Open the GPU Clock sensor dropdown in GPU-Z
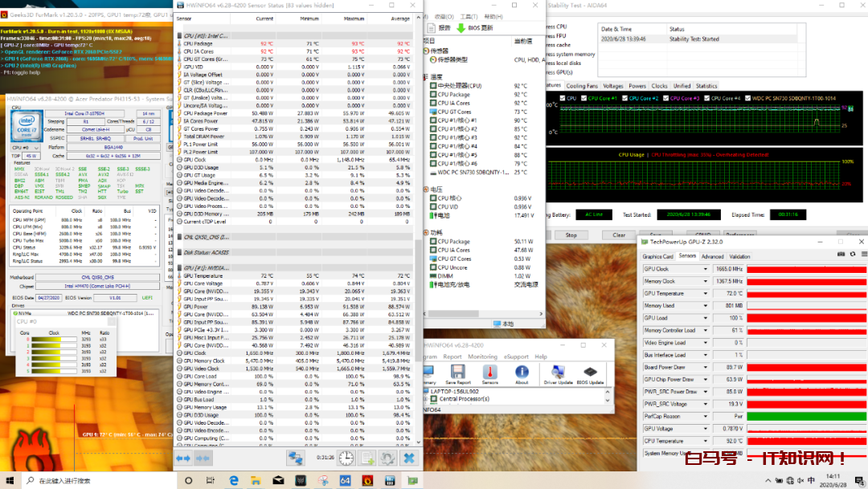The width and height of the screenshot is (868, 489). click(706, 269)
